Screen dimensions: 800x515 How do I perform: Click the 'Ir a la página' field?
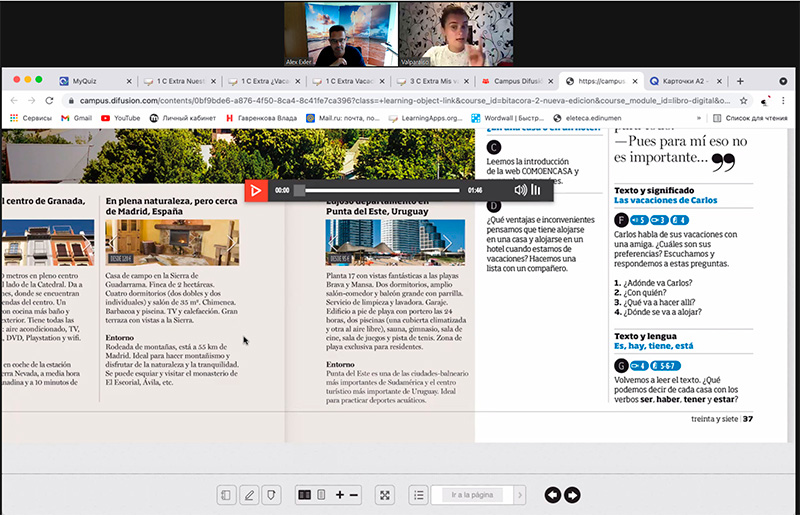(x=473, y=494)
